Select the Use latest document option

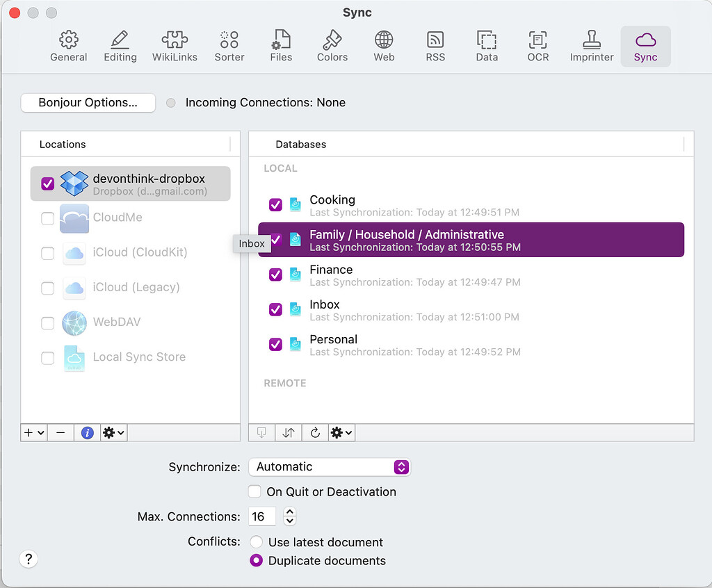pos(256,542)
